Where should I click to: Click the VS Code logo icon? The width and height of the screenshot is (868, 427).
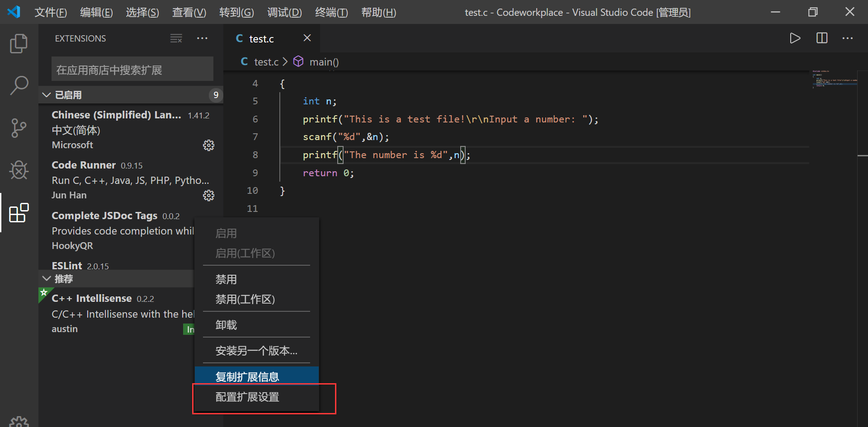pos(14,12)
